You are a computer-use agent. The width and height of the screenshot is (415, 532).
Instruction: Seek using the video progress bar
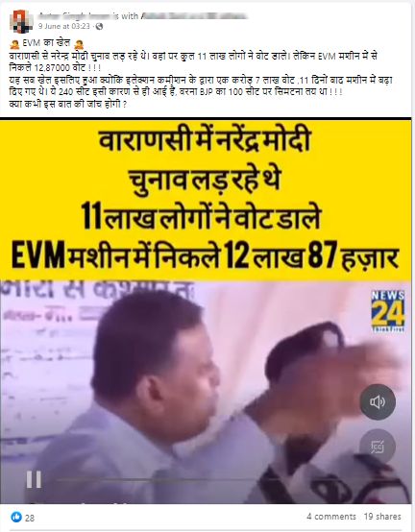pos(159,479)
